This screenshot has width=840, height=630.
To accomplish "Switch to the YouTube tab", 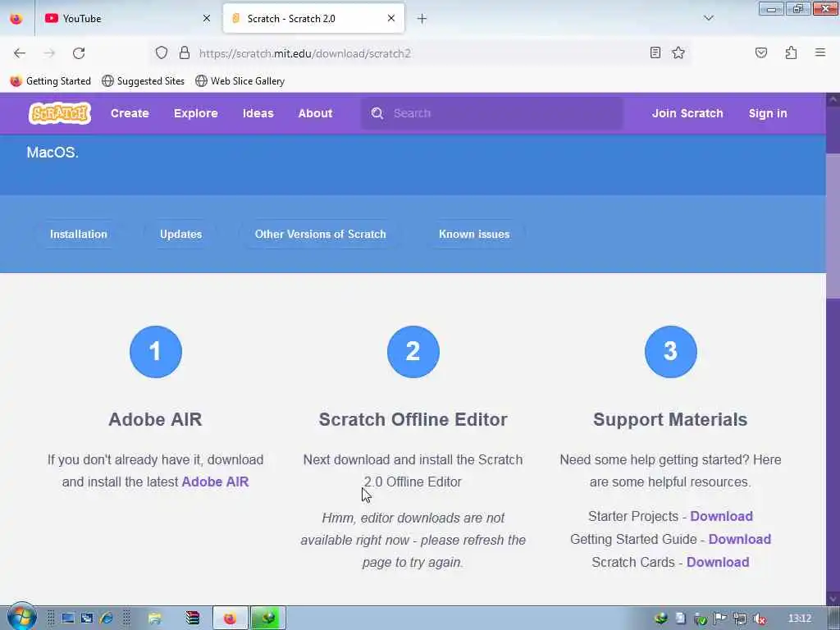I will coord(127,18).
